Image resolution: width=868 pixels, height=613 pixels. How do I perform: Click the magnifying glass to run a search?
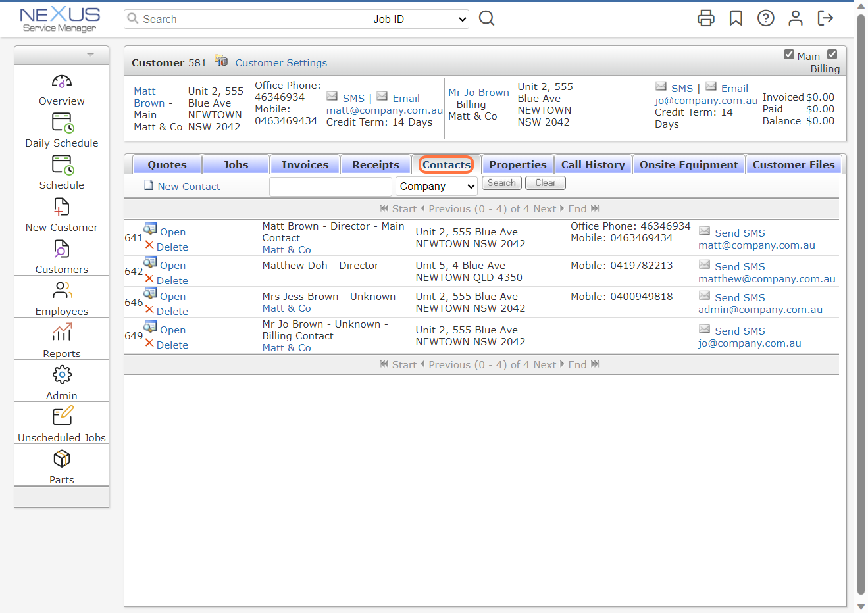click(486, 18)
